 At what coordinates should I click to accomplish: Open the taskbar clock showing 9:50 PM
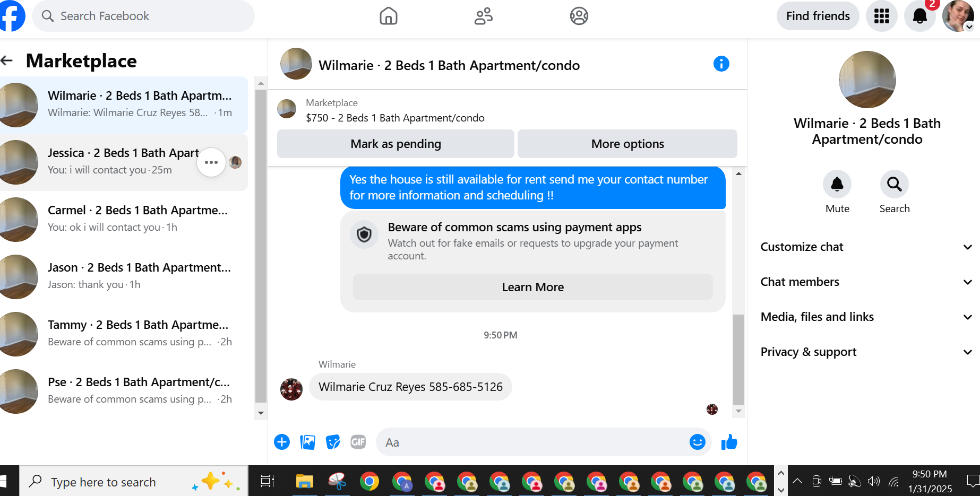pyautogui.click(x=930, y=481)
